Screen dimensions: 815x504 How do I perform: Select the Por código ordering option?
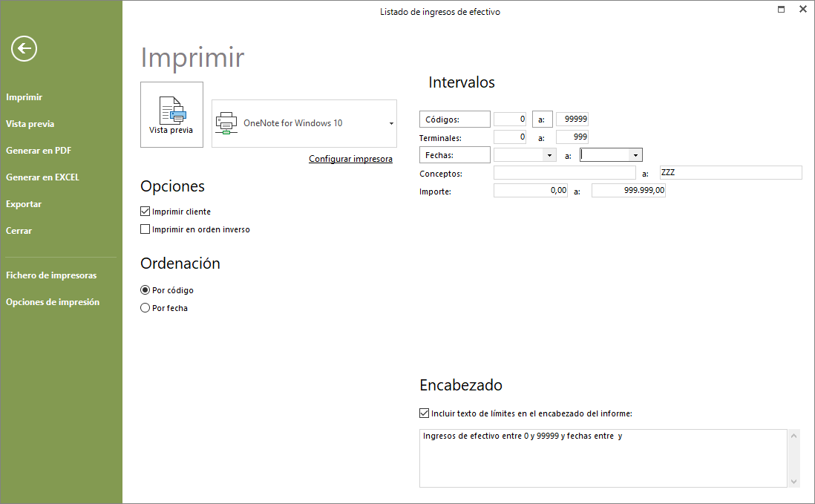(145, 290)
